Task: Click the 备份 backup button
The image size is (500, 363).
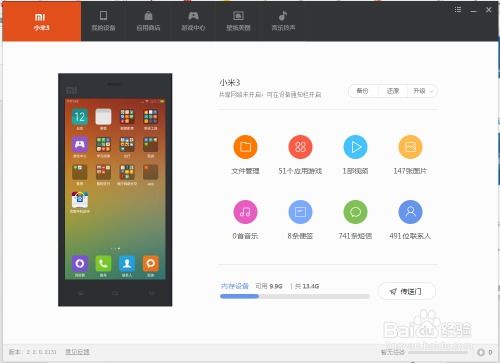Action: 363,91
